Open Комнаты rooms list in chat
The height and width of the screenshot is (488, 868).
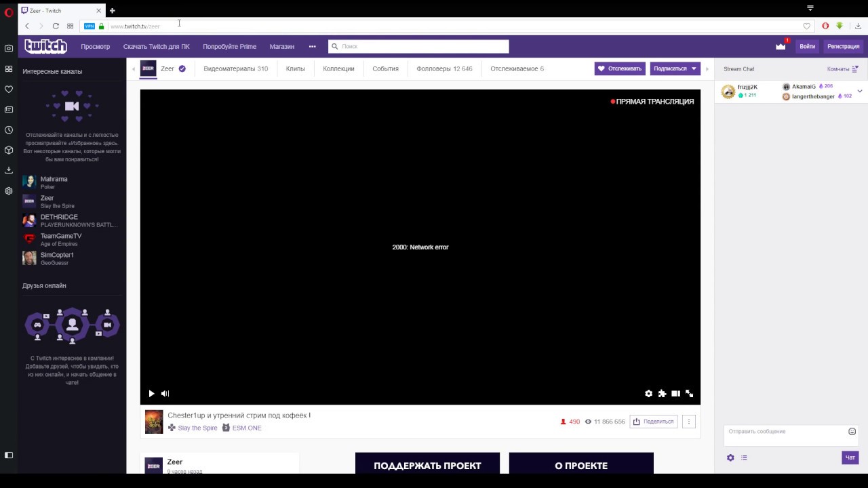click(843, 68)
